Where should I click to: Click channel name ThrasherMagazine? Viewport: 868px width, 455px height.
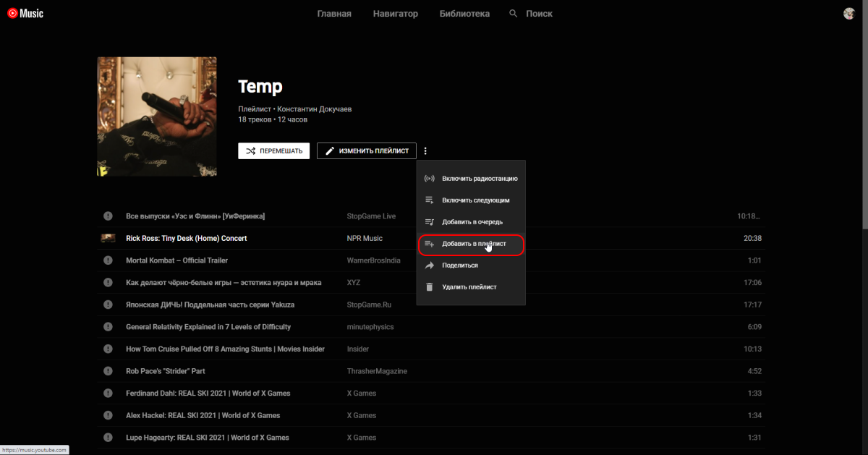point(377,371)
